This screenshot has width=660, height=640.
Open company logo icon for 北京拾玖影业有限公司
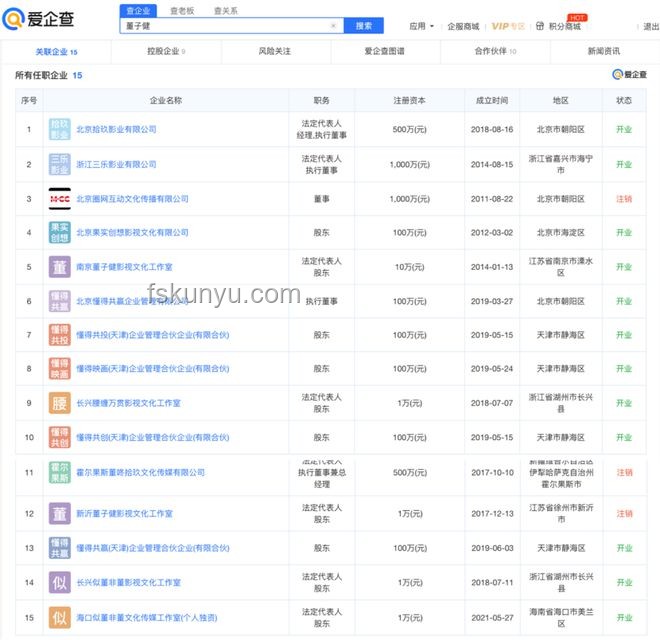(59, 129)
